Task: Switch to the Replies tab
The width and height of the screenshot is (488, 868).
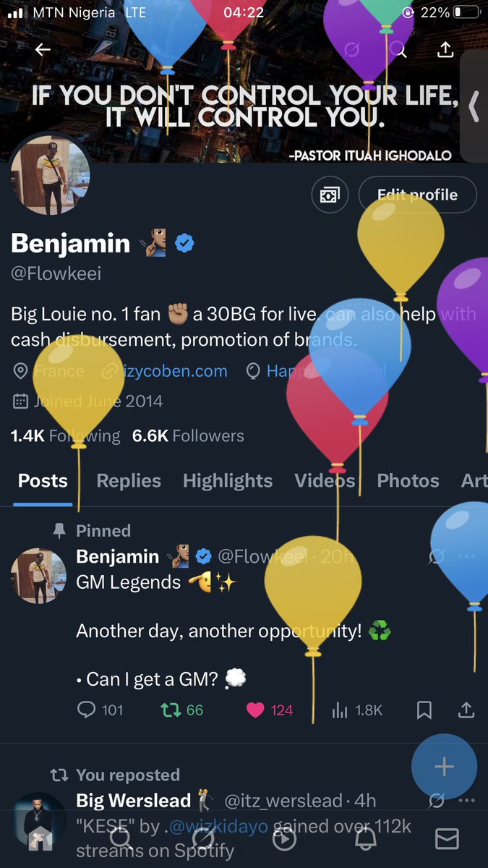Action: [129, 481]
